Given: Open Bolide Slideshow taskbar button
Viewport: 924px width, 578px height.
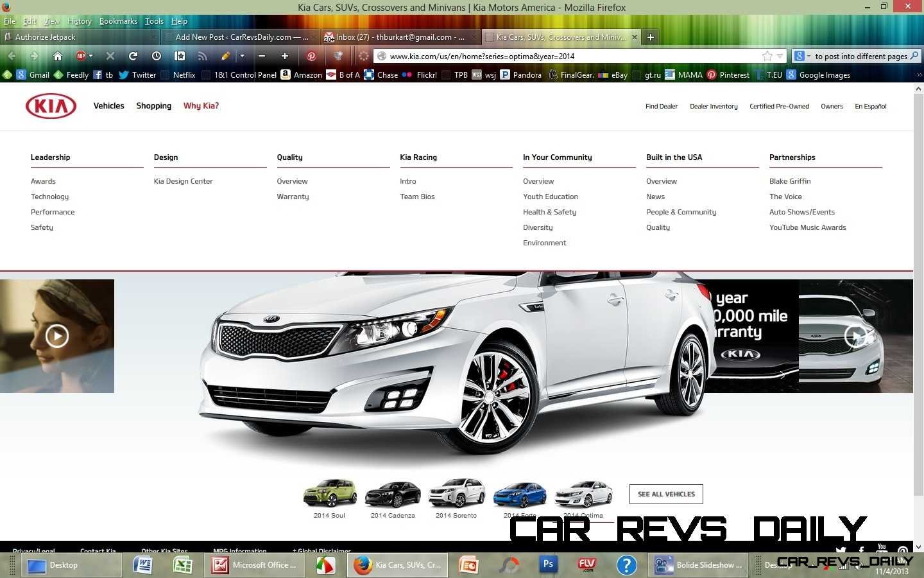Looking at the screenshot, I should [698, 565].
